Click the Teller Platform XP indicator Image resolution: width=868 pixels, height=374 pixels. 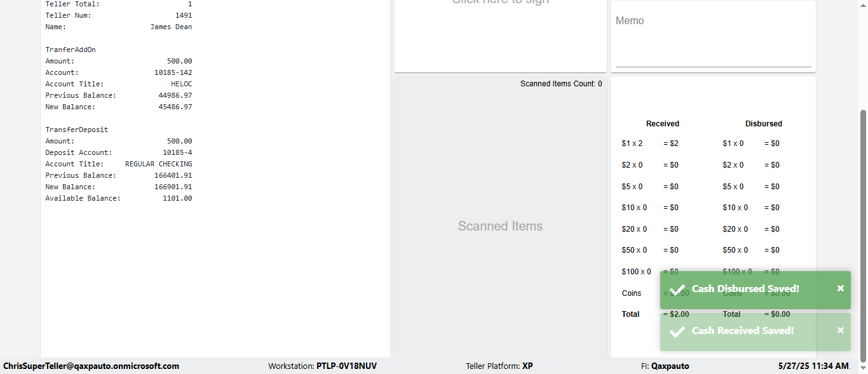[x=499, y=366]
